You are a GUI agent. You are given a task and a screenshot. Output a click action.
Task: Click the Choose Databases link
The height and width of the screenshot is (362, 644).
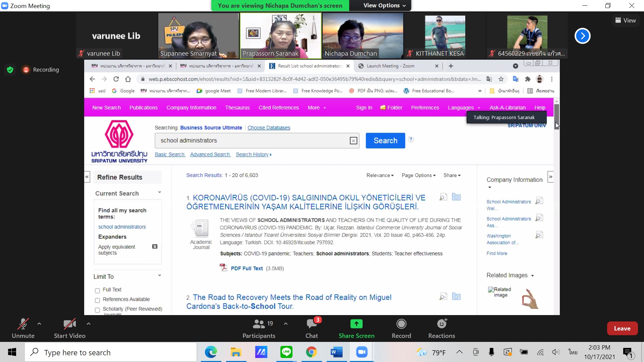pos(269,128)
